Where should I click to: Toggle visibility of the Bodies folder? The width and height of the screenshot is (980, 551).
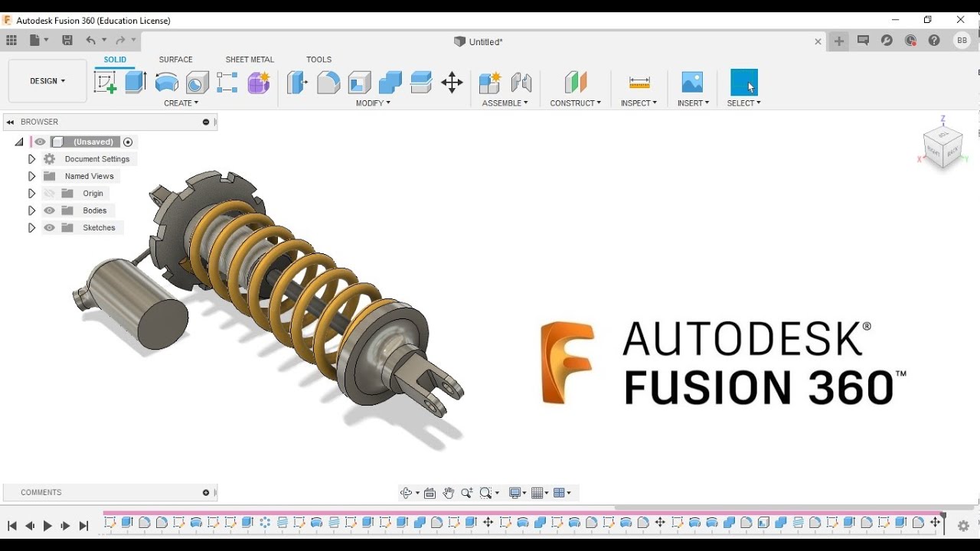point(50,210)
